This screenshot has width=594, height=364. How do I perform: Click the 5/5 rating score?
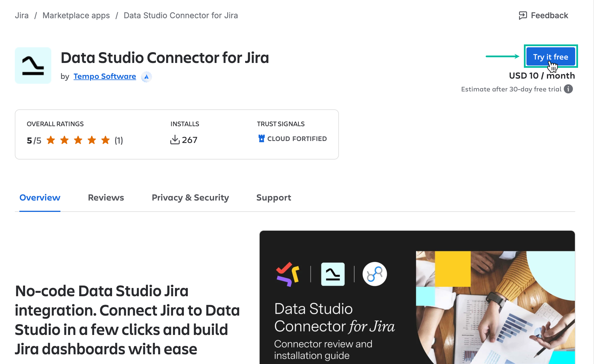(34, 140)
